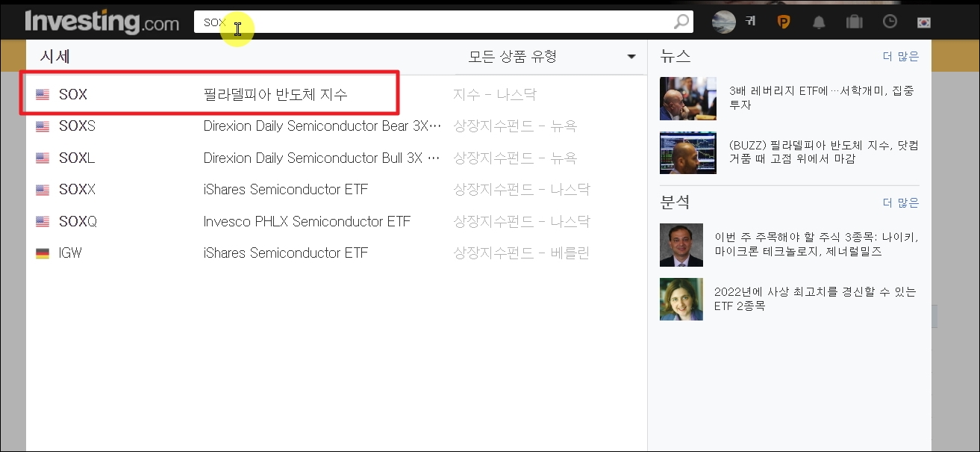Screen dimensions: 980x452
Task: Click the US flag beside SOXX
Action: pyautogui.click(x=43, y=190)
